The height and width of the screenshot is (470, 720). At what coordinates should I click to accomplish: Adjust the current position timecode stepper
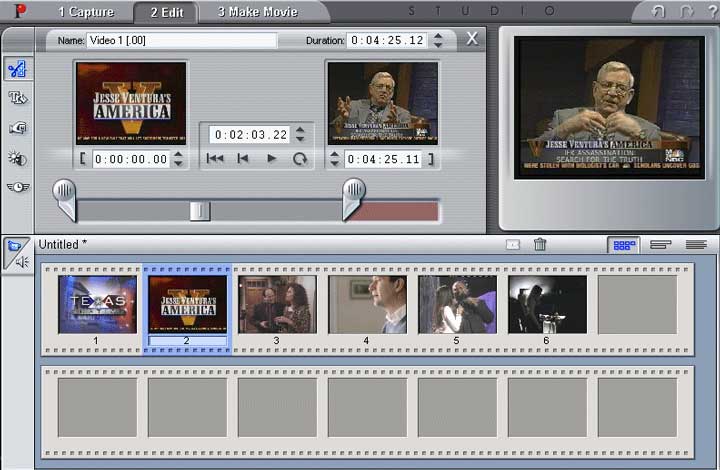click(300, 134)
